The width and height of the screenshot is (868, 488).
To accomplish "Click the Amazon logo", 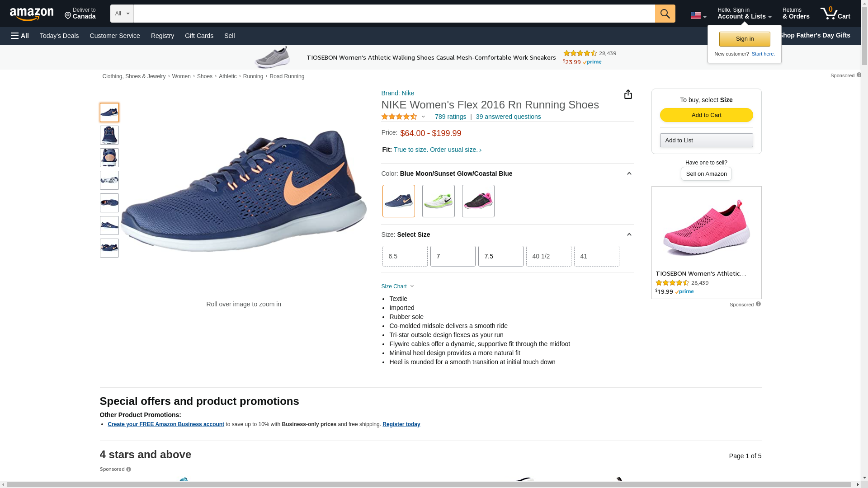I will pos(32,14).
